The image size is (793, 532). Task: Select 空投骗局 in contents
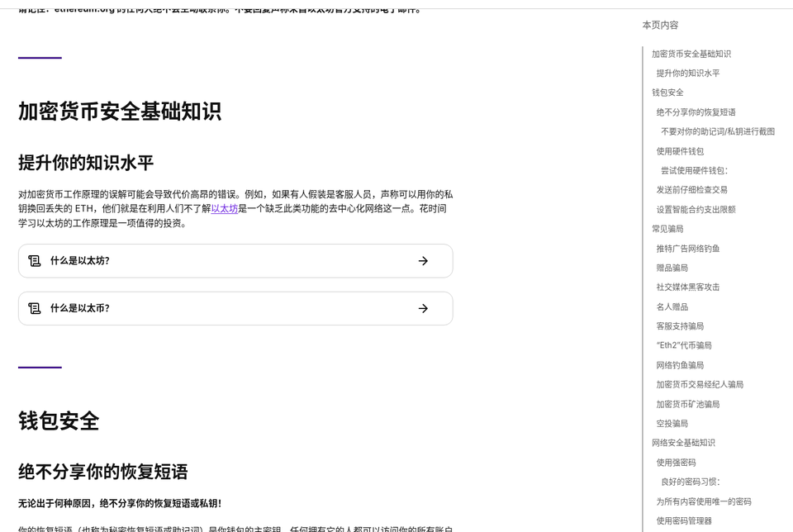point(672,423)
